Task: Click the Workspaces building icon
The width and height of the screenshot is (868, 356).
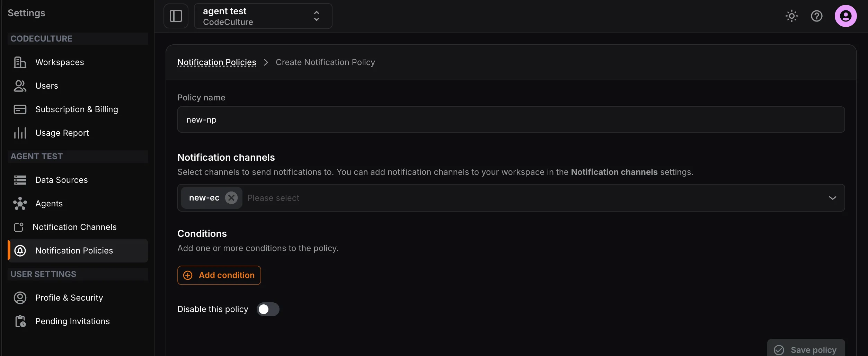Action: [x=20, y=62]
